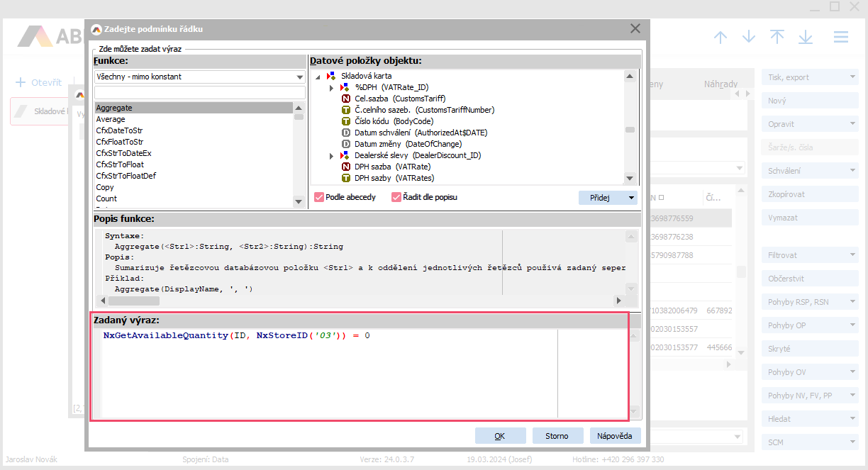The width and height of the screenshot is (868, 470).
Task: Click the %DPH linked item icon
Action: (345, 87)
